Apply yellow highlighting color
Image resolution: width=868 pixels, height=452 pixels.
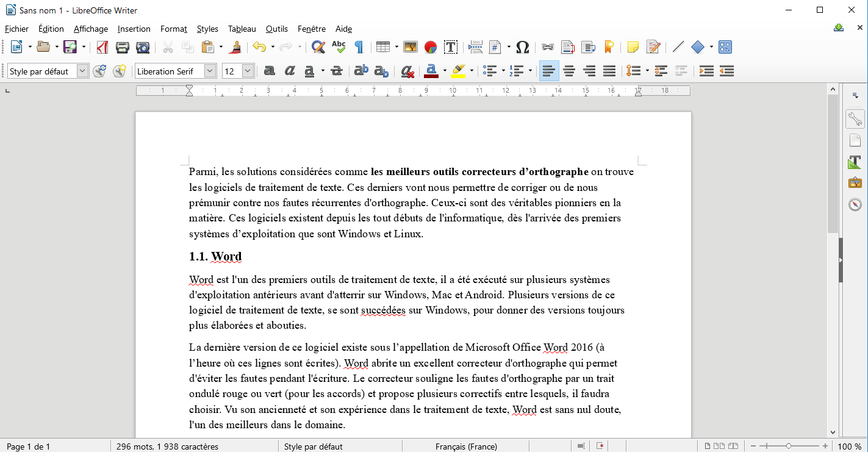click(459, 71)
